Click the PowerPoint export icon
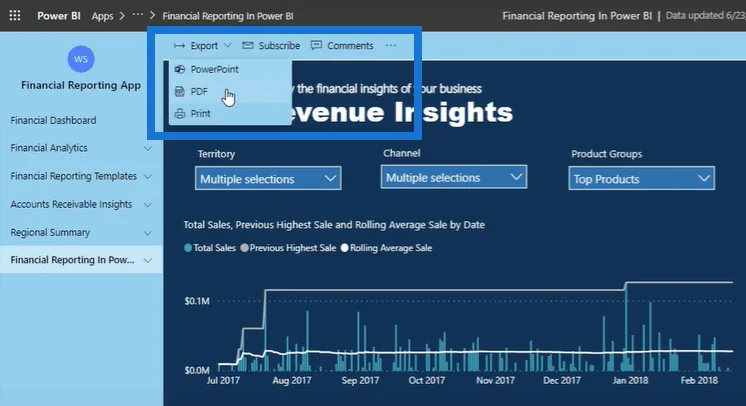Screen dimensions: 746x406 click(180, 69)
